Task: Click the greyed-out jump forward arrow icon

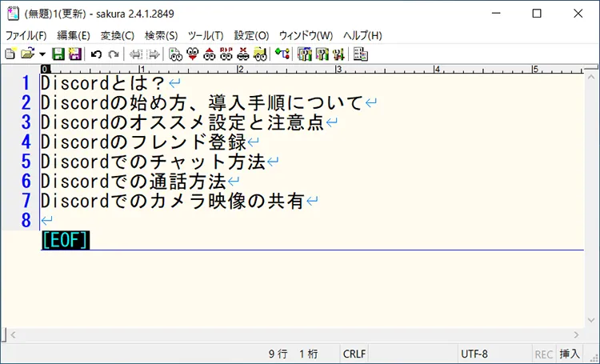Action: (x=153, y=54)
